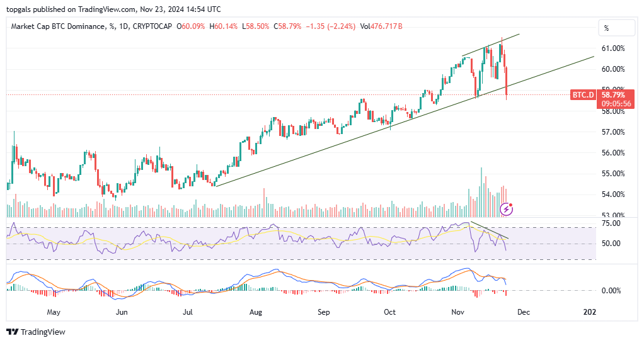Click the 54.00% price axis label

point(612,194)
